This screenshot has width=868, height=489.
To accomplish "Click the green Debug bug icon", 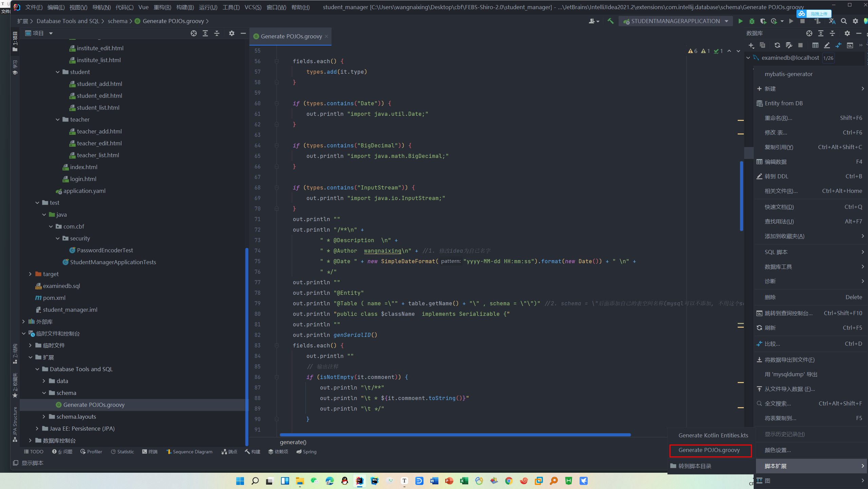I will pos(752,21).
